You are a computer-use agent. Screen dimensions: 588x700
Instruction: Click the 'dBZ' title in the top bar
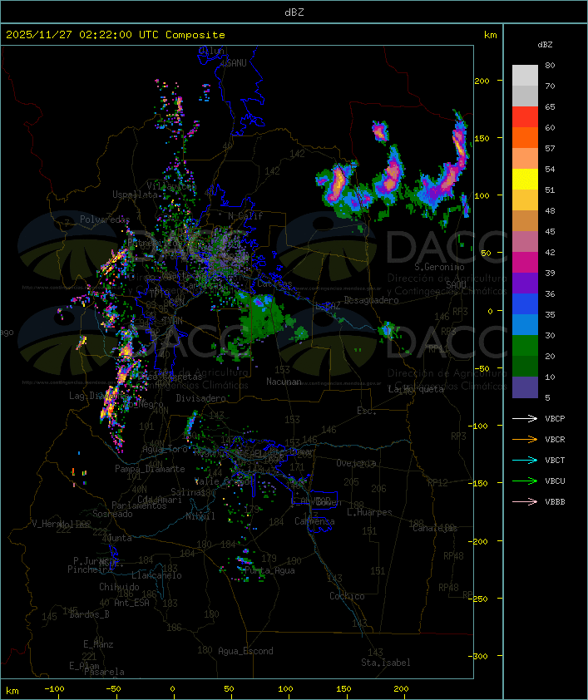294,12
